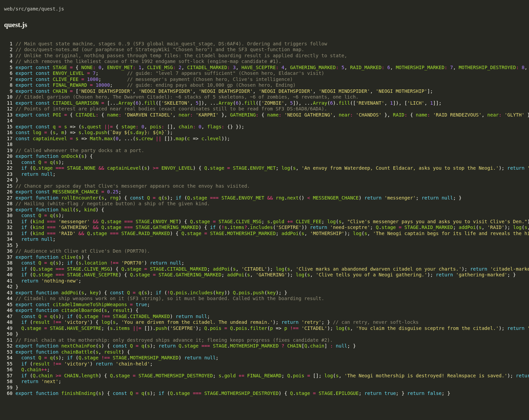The height and width of the screenshot is (420, 529).
Task: Click line number 14 in the gutter
Action: tap(10, 121)
